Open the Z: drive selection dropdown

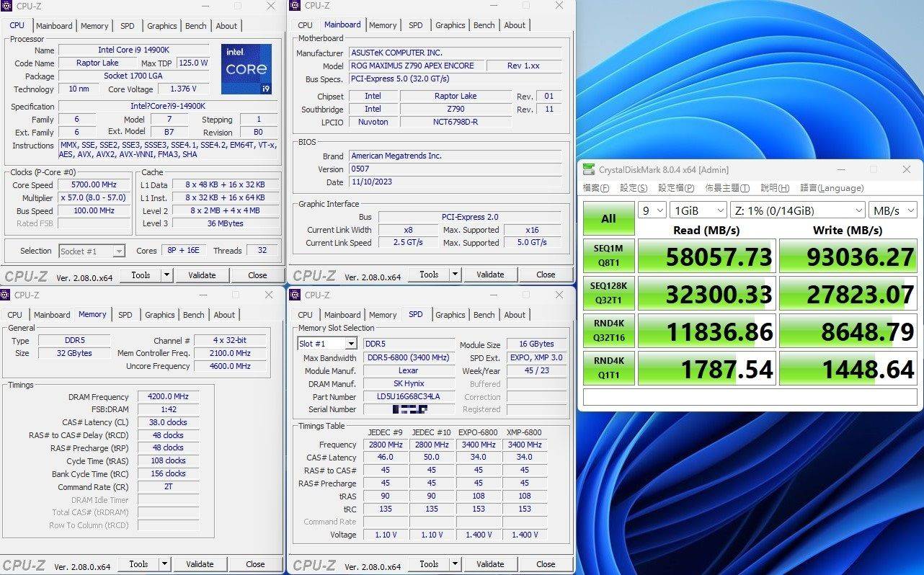pos(798,210)
